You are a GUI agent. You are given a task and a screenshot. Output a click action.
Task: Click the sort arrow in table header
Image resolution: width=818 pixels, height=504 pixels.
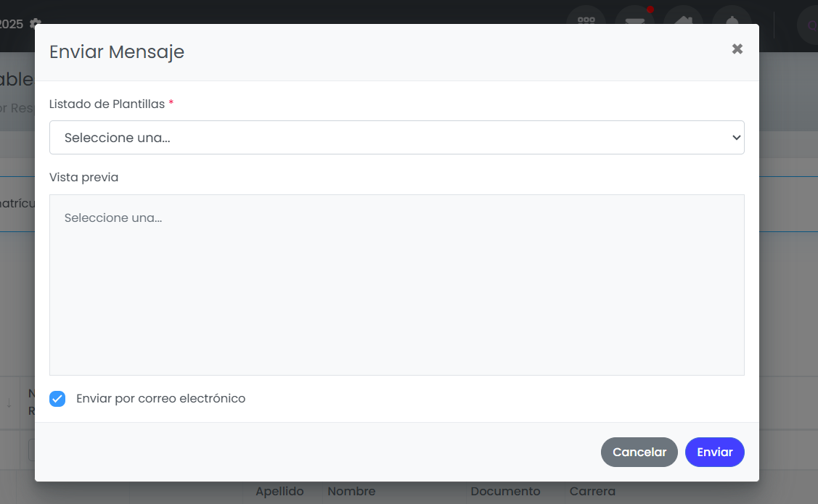(x=9, y=403)
